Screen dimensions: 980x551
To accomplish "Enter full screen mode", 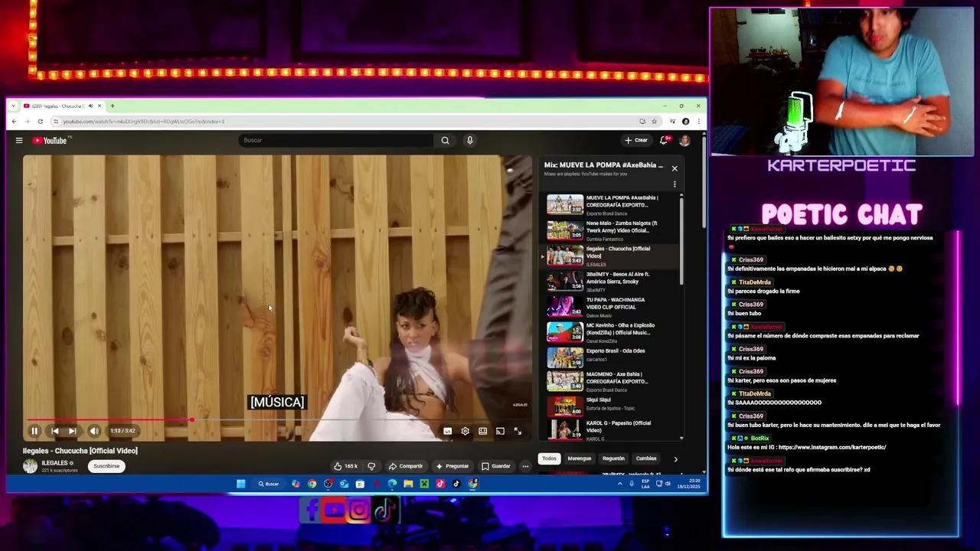I will (x=518, y=432).
